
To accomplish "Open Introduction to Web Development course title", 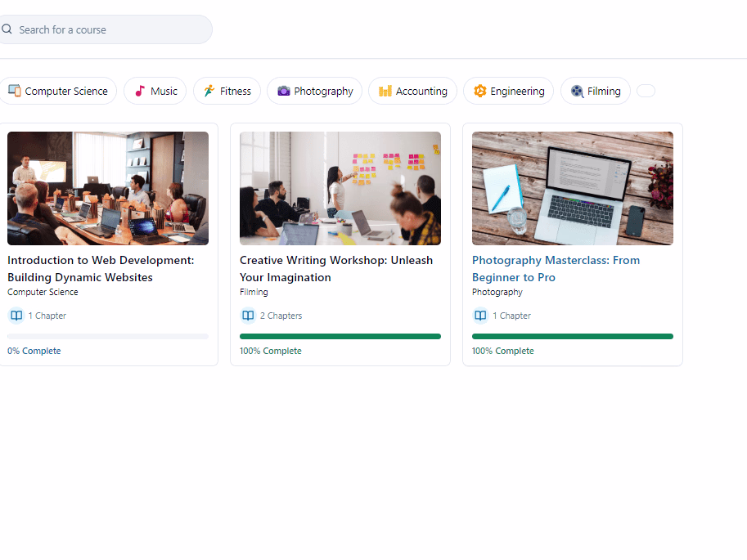I will 101,268.
